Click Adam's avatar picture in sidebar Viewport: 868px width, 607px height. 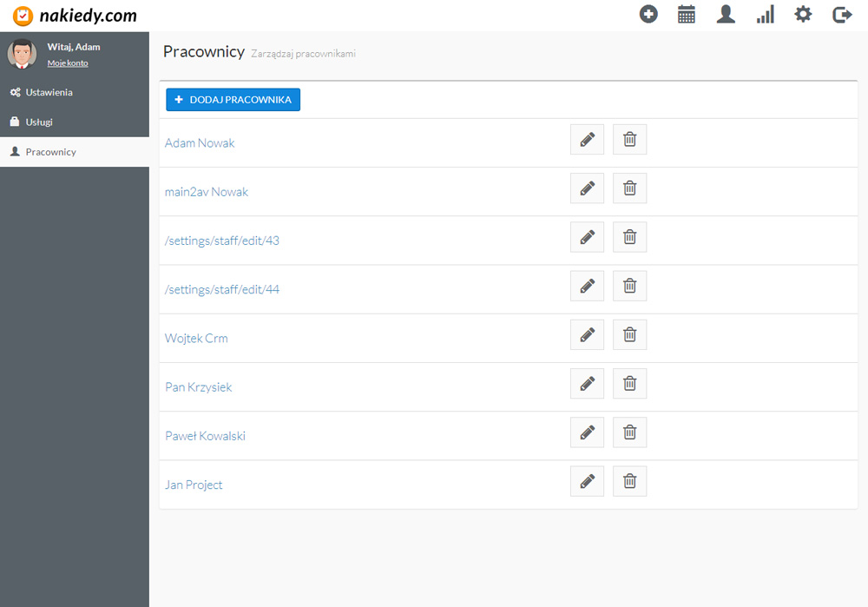coord(23,54)
